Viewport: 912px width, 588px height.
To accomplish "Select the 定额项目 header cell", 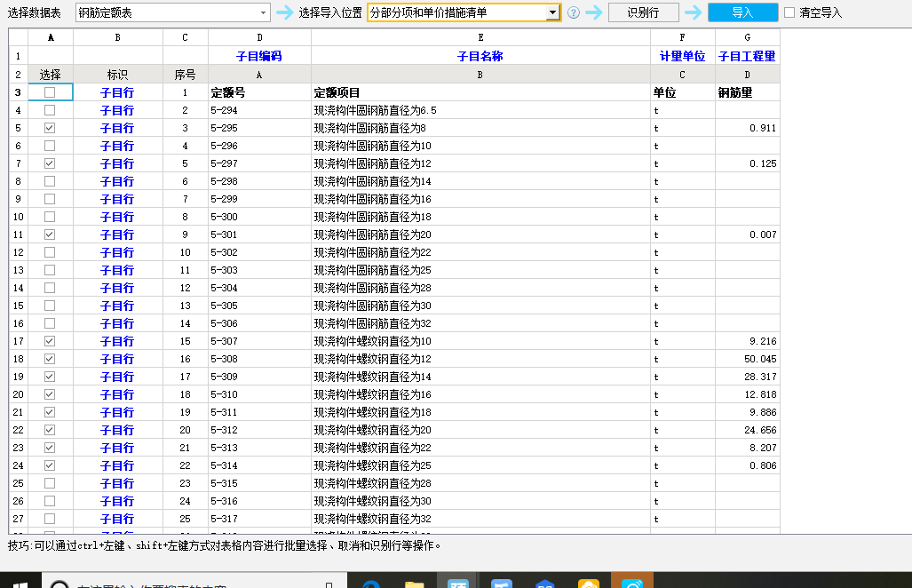I will [480, 92].
